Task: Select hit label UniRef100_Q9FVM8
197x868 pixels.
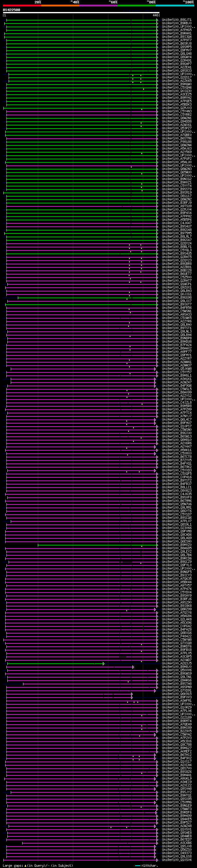Action: [x=176, y=531]
